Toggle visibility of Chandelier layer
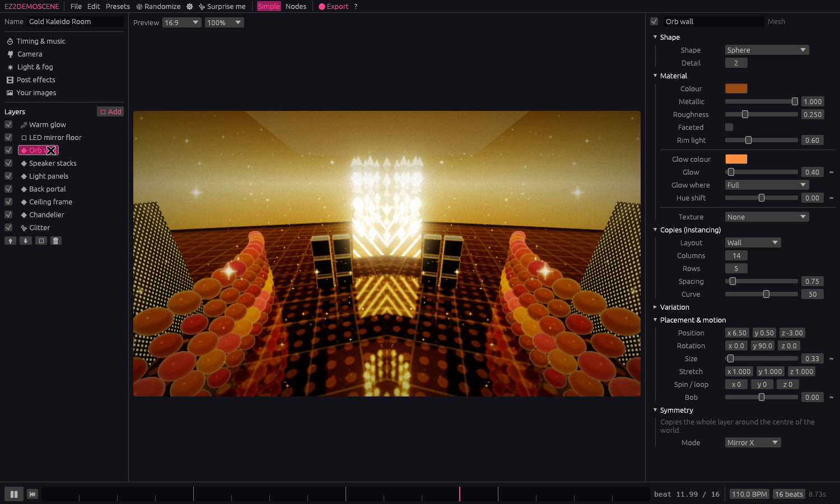Image resolution: width=840 pixels, height=504 pixels. click(x=8, y=214)
